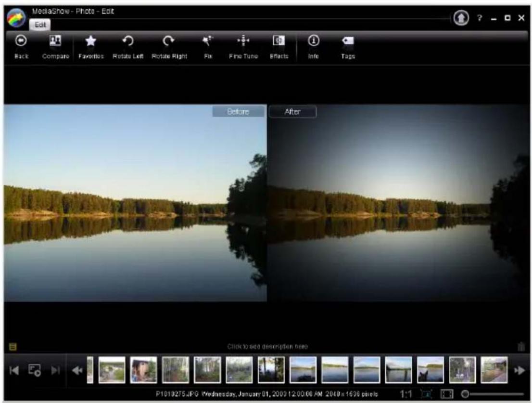
Task: Select the cabin thumbnail with a person
Action: (x=143, y=370)
